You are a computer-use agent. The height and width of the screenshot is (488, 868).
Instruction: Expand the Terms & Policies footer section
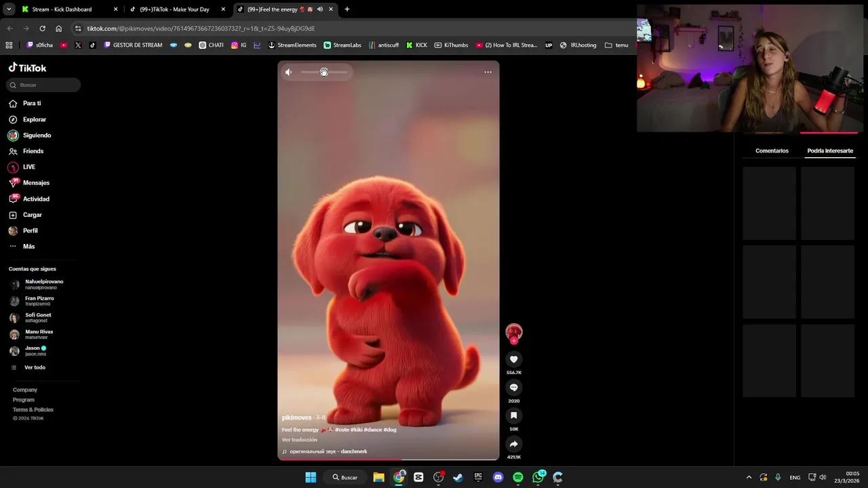pos(33,409)
